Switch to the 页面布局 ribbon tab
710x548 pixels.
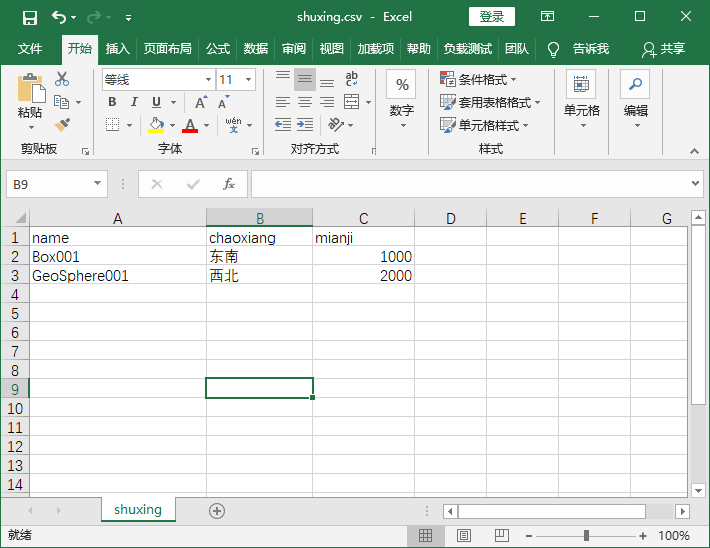pyautogui.click(x=168, y=48)
